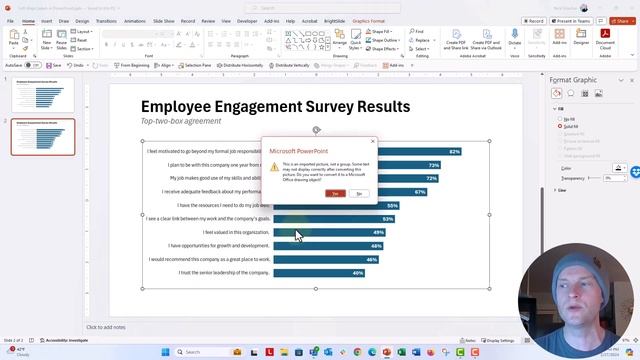Click the Reset slide button
Viewport: 640px width, 360px height.
(x=79, y=40)
